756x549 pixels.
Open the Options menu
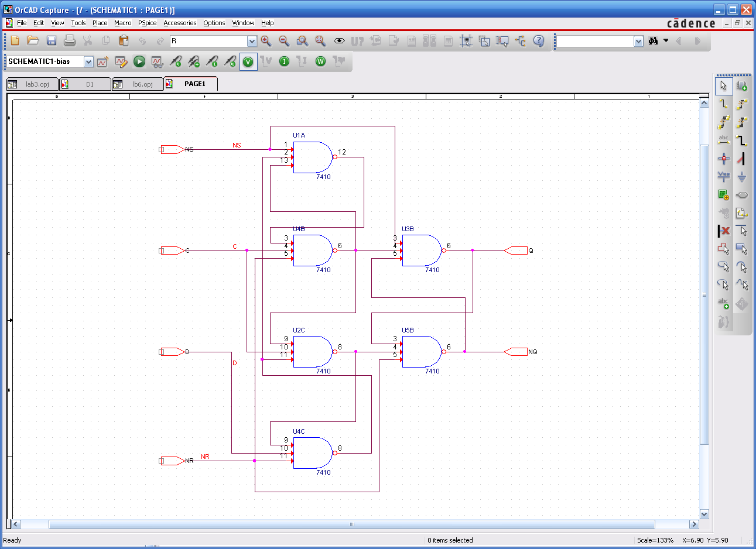click(x=214, y=23)
